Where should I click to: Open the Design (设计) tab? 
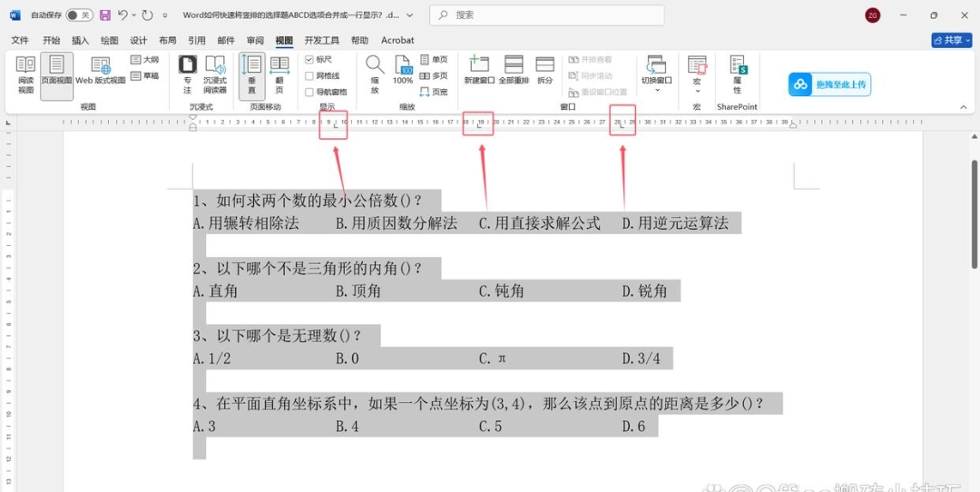[139, 40]
